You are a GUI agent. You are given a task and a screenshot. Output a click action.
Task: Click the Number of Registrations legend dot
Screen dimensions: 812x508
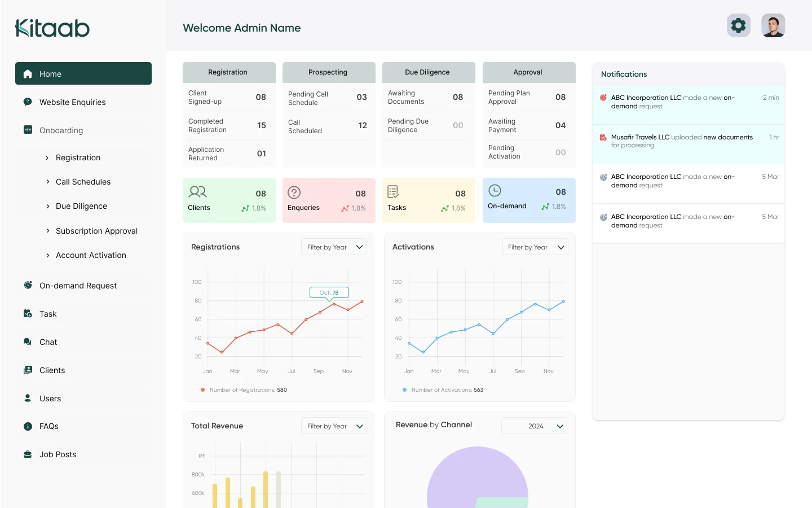202,389
